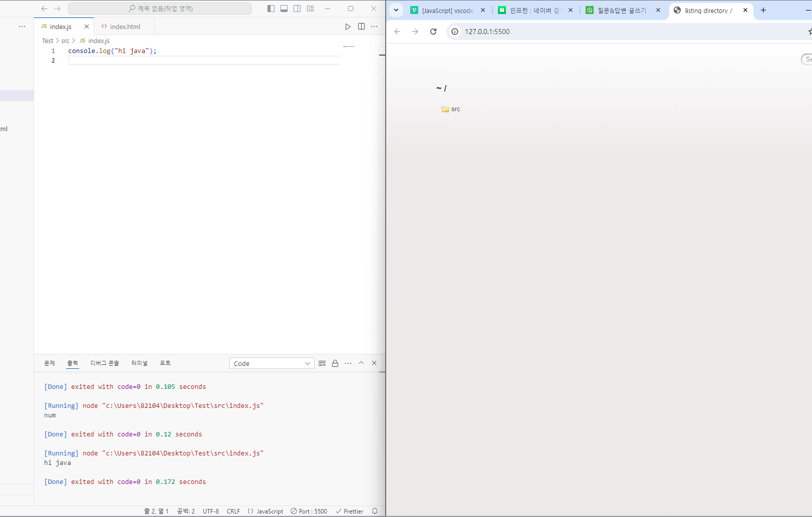Change indentation via 공백: 2
This screenshot has width=812, height=517.
click(186, 511)
